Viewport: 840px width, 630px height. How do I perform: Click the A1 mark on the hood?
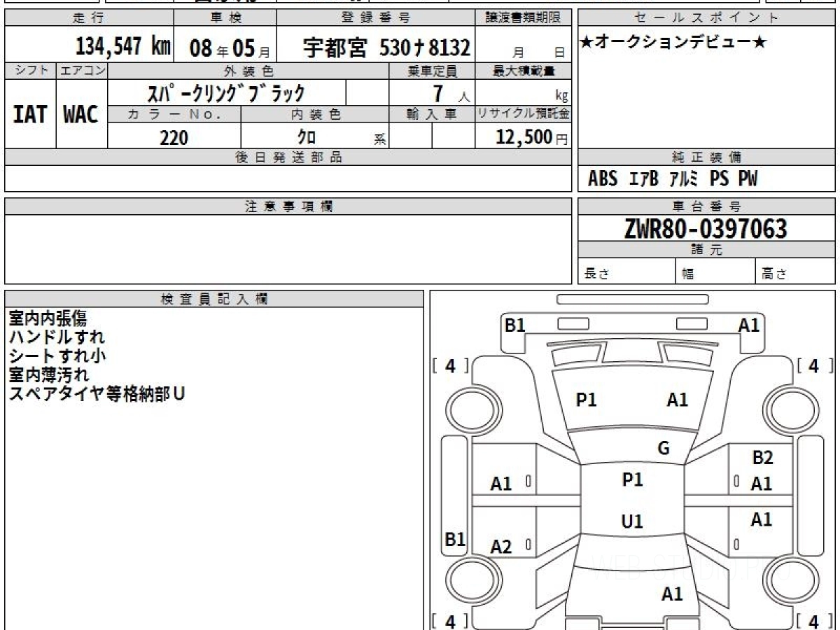(677, 400)
